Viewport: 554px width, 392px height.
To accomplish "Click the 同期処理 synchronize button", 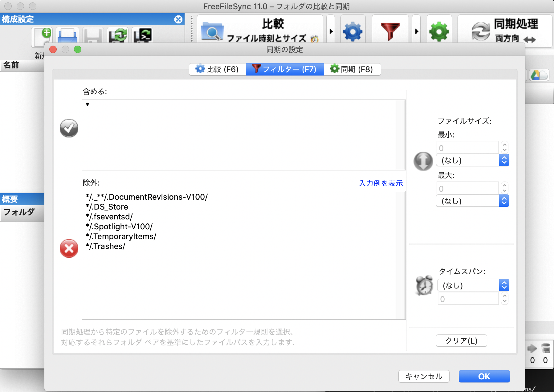I will pos(505,31).
